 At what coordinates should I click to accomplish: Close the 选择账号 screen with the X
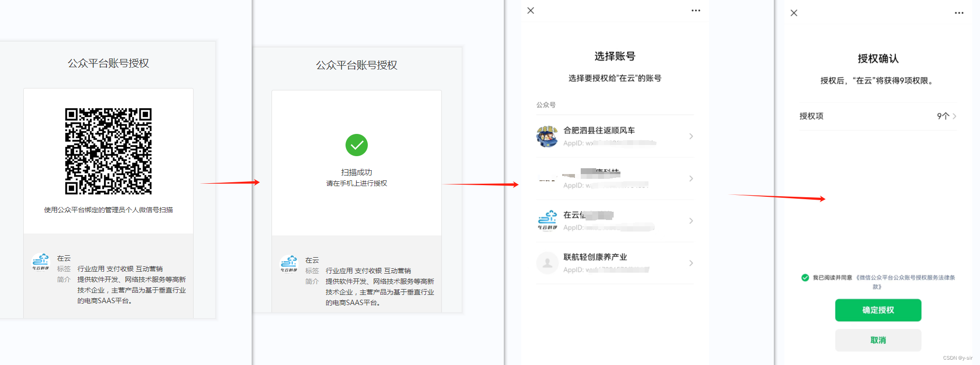click(x=530, y=10)
